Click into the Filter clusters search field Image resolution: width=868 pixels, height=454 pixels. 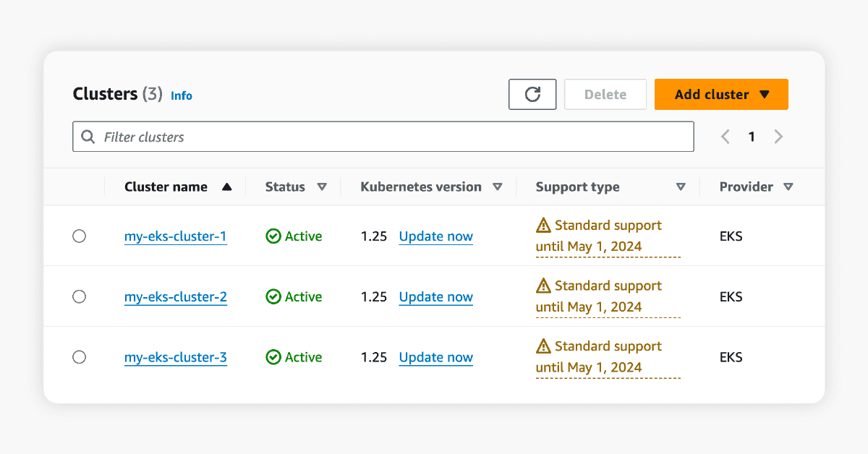[x=383, y=137]
